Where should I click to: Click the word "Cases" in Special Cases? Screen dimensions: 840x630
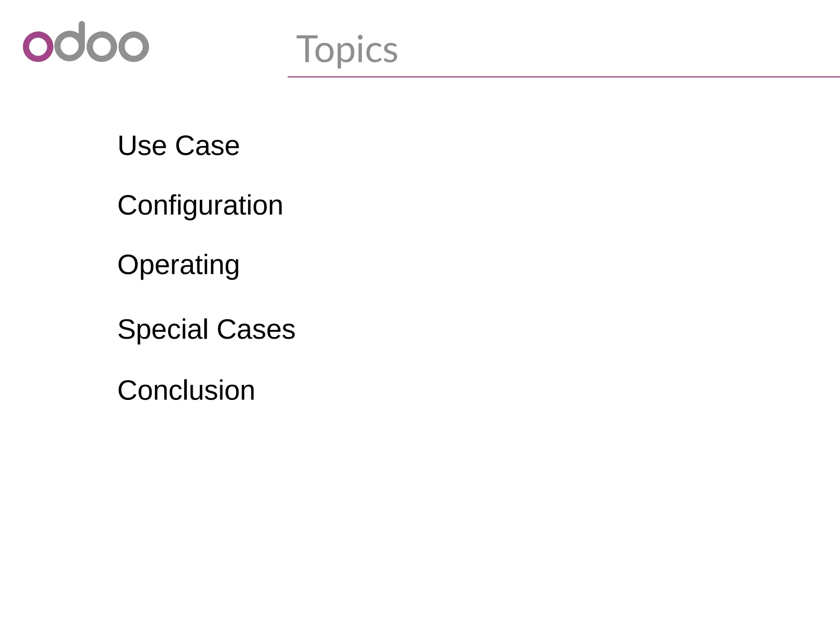click(256, 329)
